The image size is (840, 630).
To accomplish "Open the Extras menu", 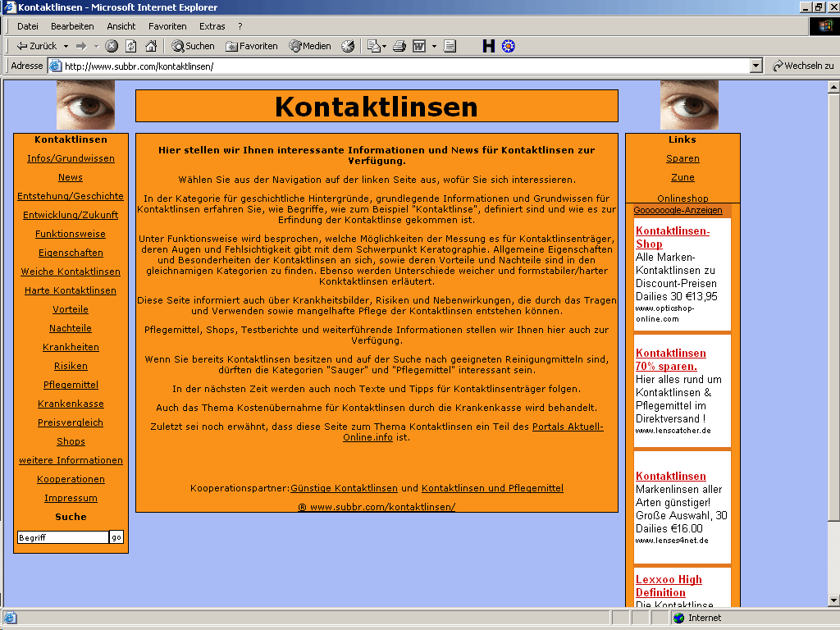I will [212, 26].
